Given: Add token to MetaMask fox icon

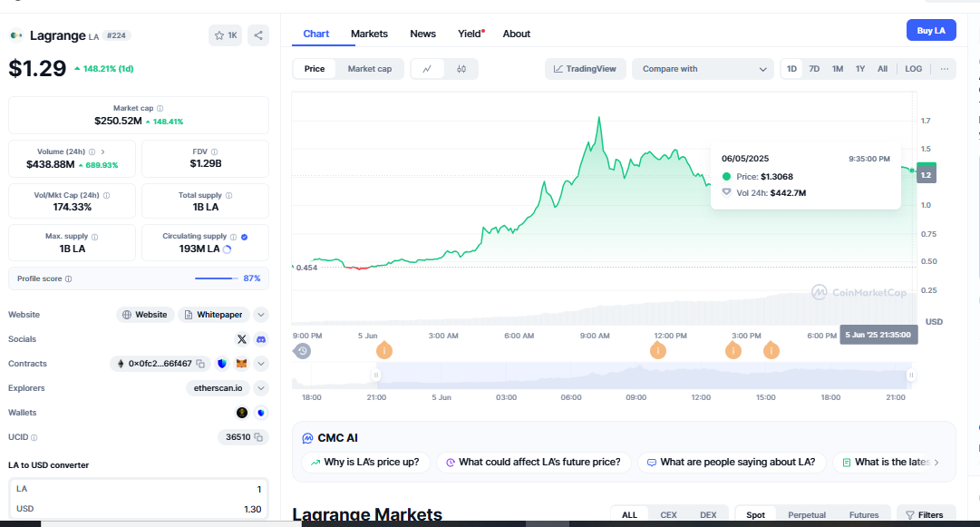Looking at the screenshot, I should pyautogui.click(x=241, y=364).
